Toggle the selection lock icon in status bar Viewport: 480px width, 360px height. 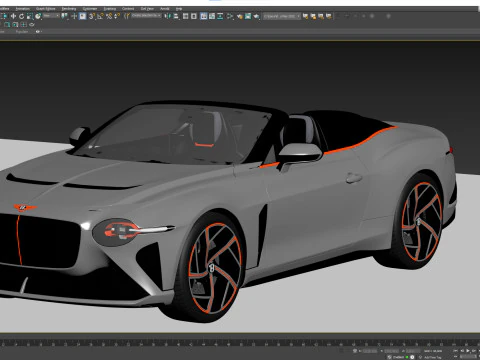[355, 351]
